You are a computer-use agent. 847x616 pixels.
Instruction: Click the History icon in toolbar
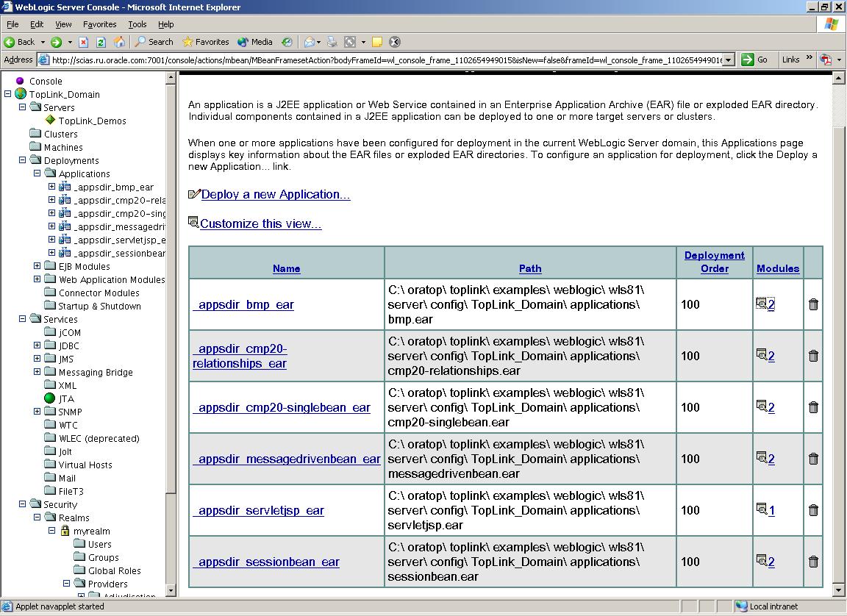[287, 42]
